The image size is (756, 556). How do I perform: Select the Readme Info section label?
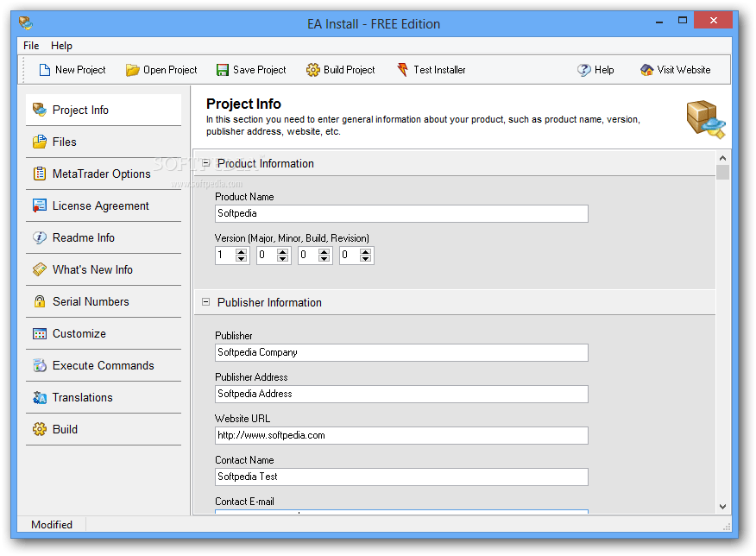[84, 237]
